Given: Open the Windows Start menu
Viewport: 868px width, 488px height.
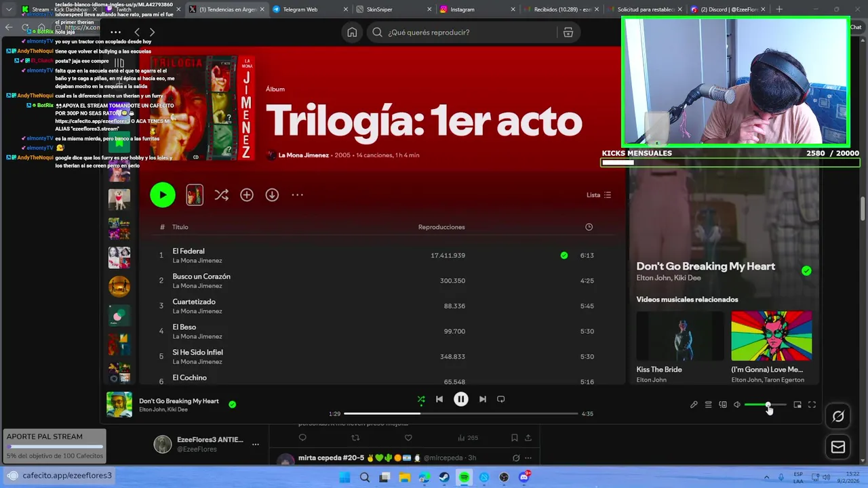Looking at the screenshot, I should (344, 477).
